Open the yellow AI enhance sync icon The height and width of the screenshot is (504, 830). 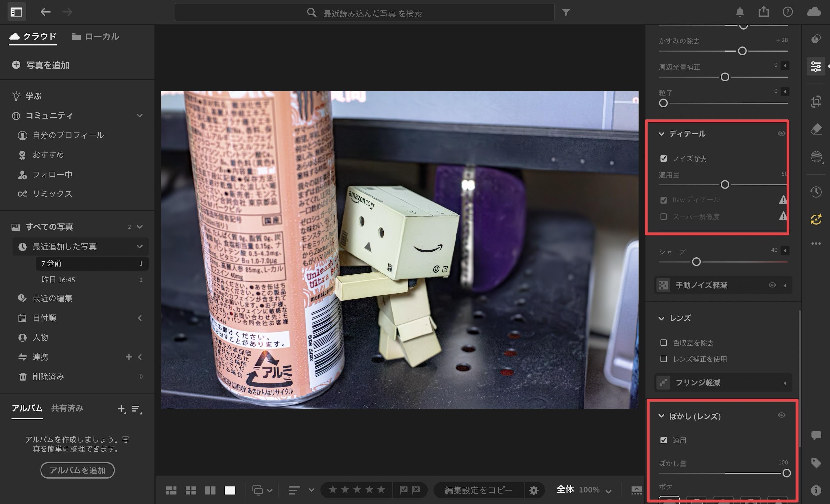click(816, 219)
